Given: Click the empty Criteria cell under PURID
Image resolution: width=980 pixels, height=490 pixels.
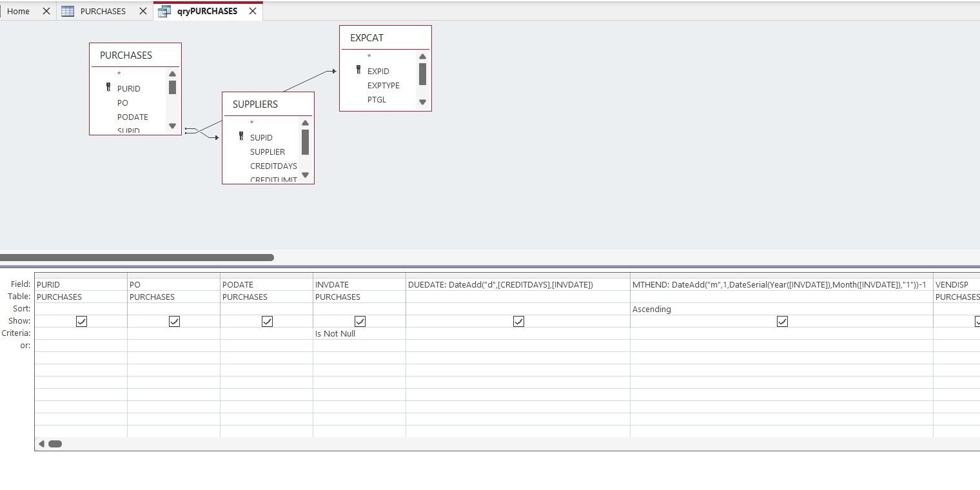Looking at the screenshot, I should point(81,333).
